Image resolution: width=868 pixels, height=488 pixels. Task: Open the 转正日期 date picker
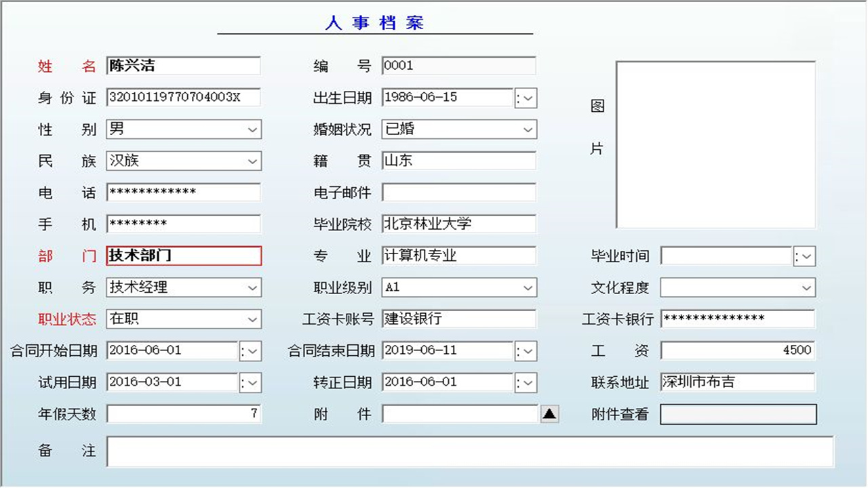pos(526,382)
